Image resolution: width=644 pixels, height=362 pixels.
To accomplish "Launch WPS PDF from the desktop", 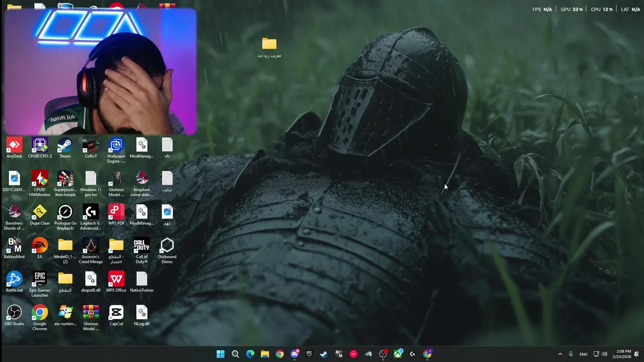I will tap(116, 215).
